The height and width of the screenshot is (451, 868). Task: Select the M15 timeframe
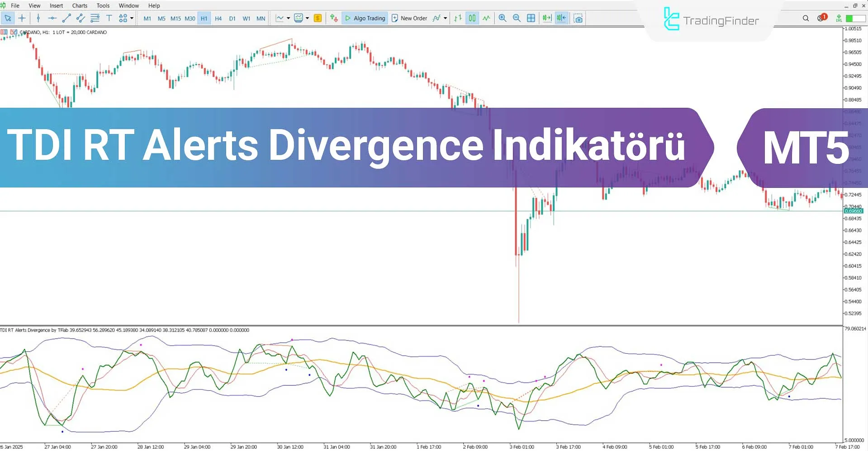176,19
